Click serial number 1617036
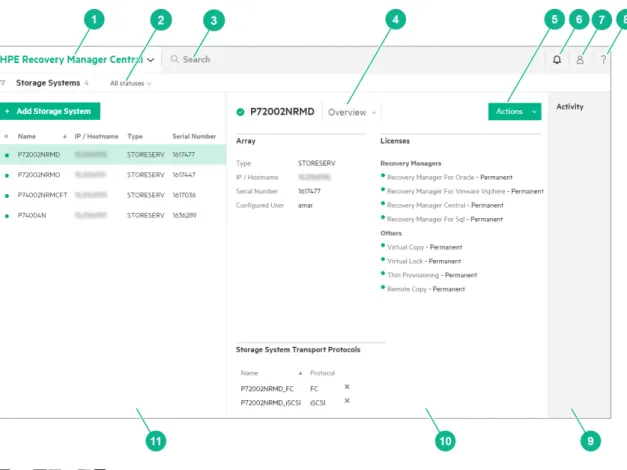Screen dimensions: 627x470 pos(184,195)
